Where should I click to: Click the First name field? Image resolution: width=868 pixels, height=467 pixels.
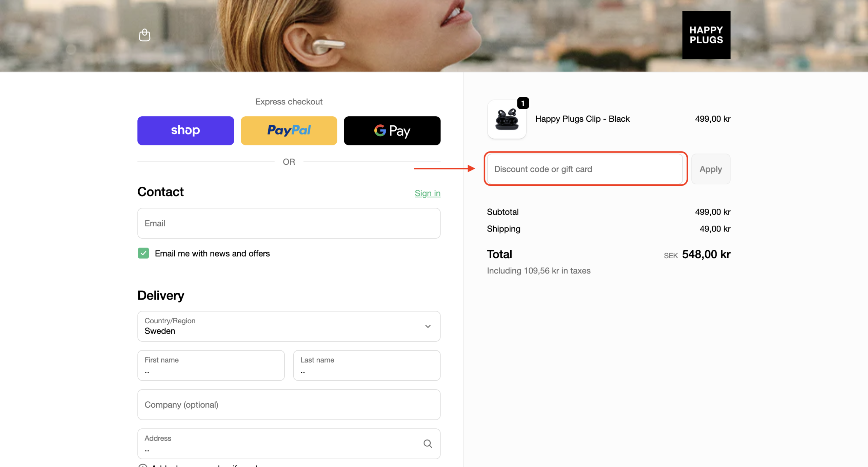point(211,366)
